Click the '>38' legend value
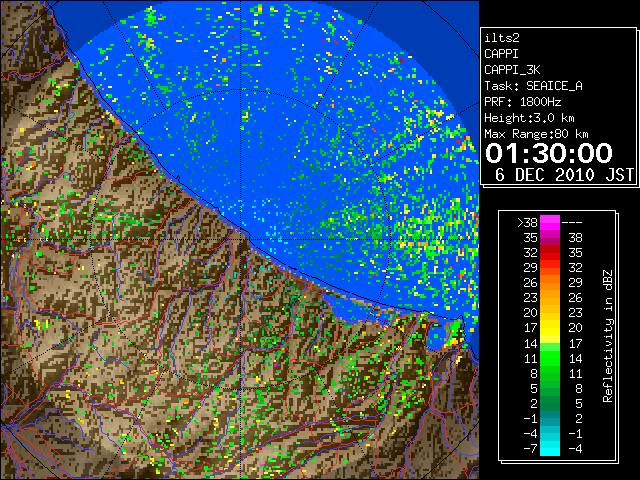 pos(527,223)
